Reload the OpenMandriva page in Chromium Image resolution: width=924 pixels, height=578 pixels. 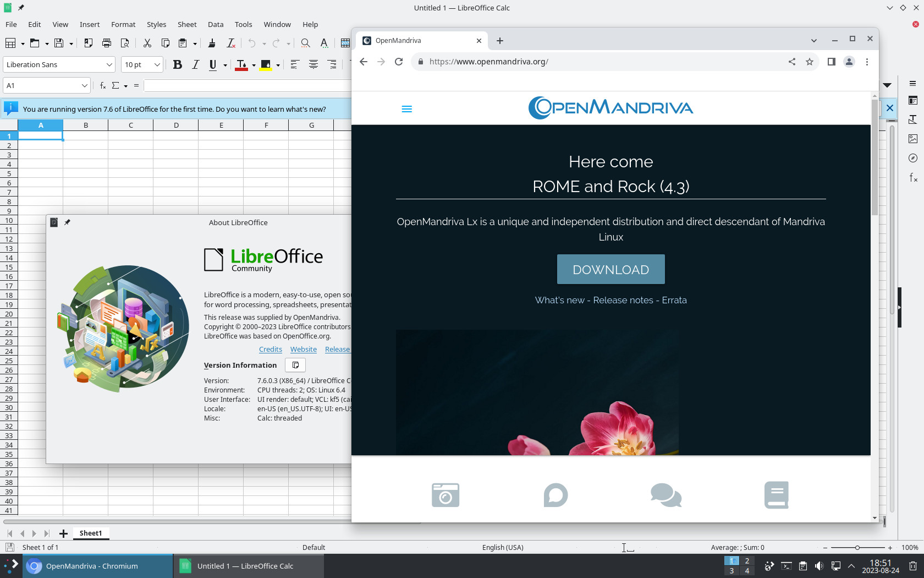(399, 62)
